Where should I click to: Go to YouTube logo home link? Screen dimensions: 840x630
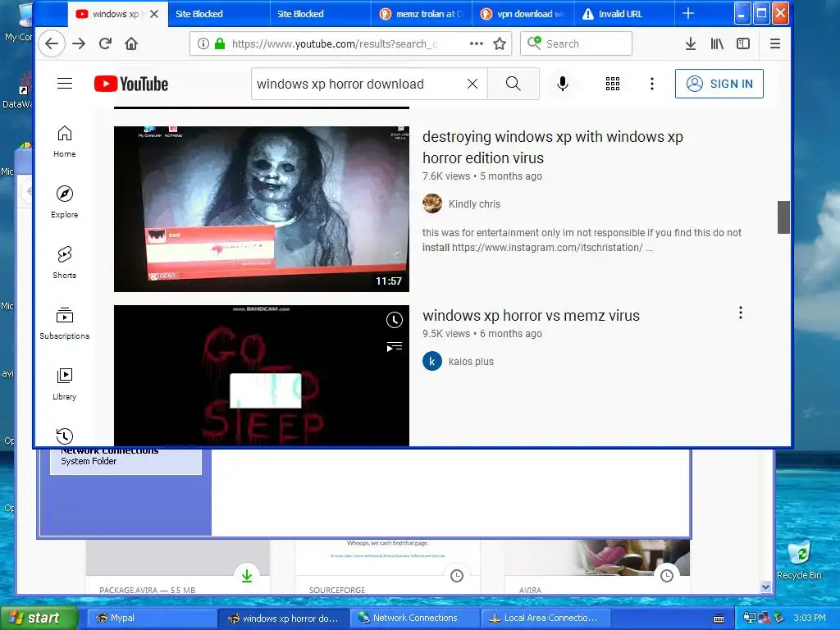131,84
